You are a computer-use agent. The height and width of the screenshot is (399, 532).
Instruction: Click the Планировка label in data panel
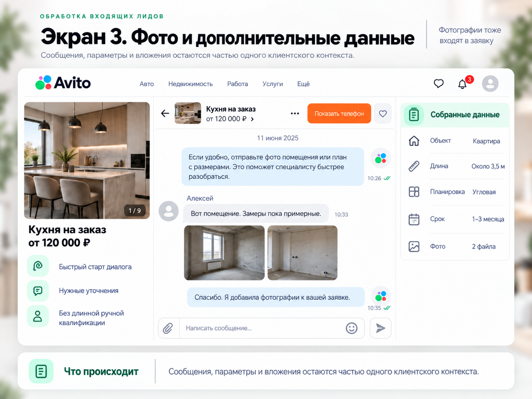point(447,192)
